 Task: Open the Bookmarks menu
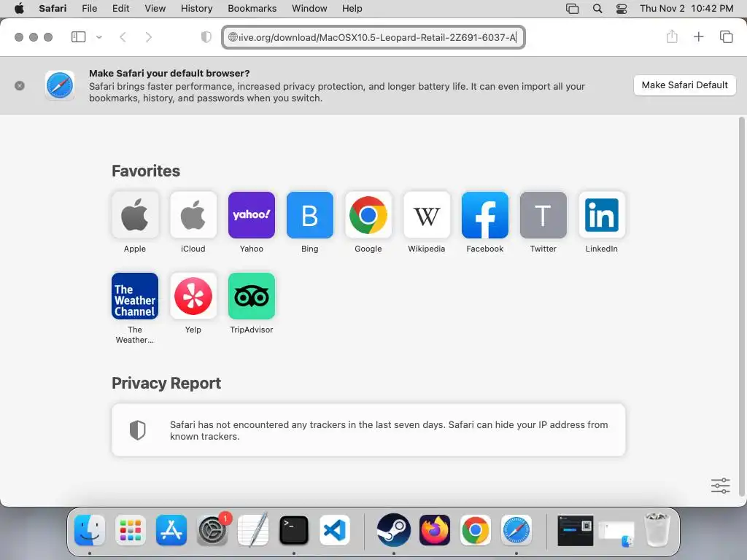[x=252, y=9]
